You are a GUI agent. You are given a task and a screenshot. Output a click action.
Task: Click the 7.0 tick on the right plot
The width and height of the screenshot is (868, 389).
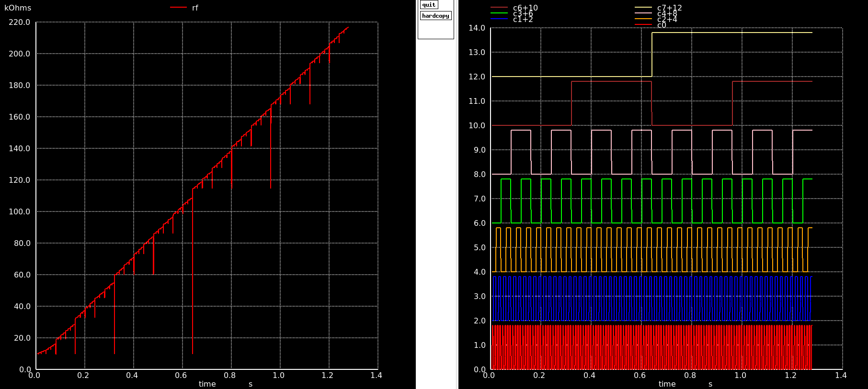(x=479, y=199)
